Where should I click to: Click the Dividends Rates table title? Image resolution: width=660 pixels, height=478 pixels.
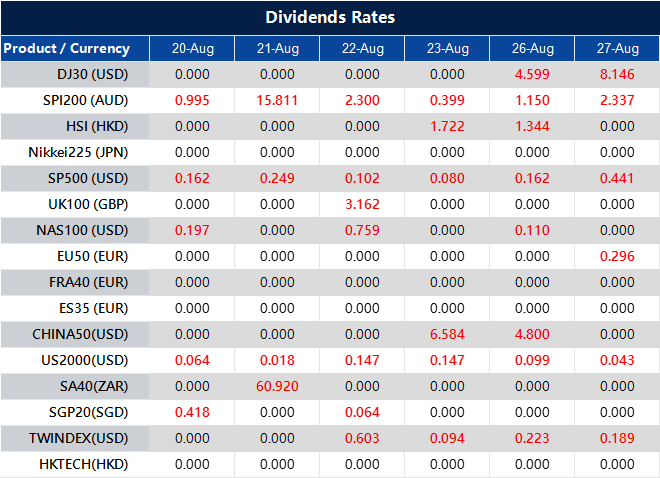[x=330, y=17]
